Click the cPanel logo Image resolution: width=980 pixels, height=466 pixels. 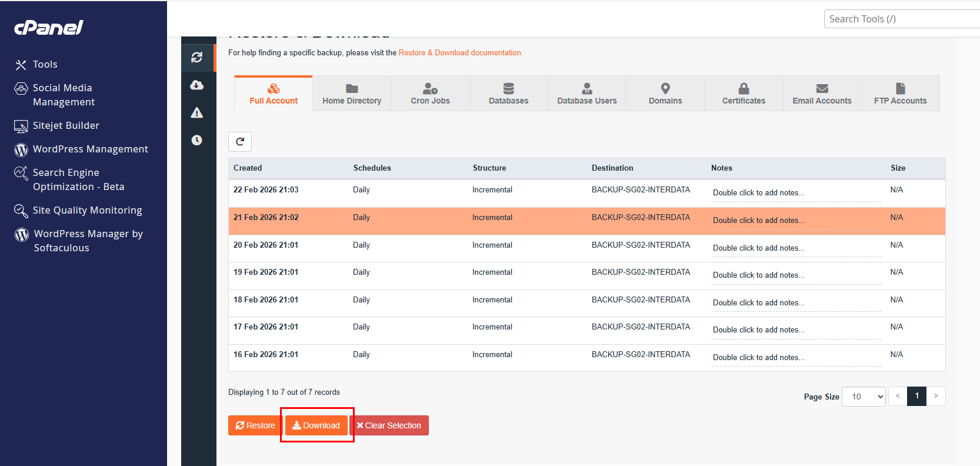pos(49,28)
